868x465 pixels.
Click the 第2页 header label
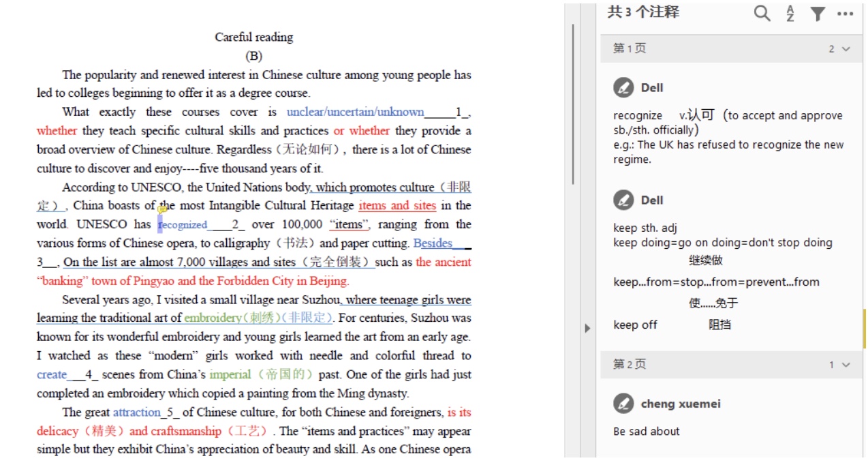coord(630,365)
